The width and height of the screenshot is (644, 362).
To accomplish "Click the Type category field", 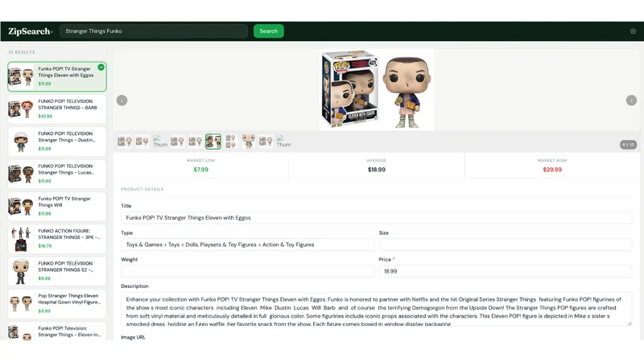I will coord(247,245).
